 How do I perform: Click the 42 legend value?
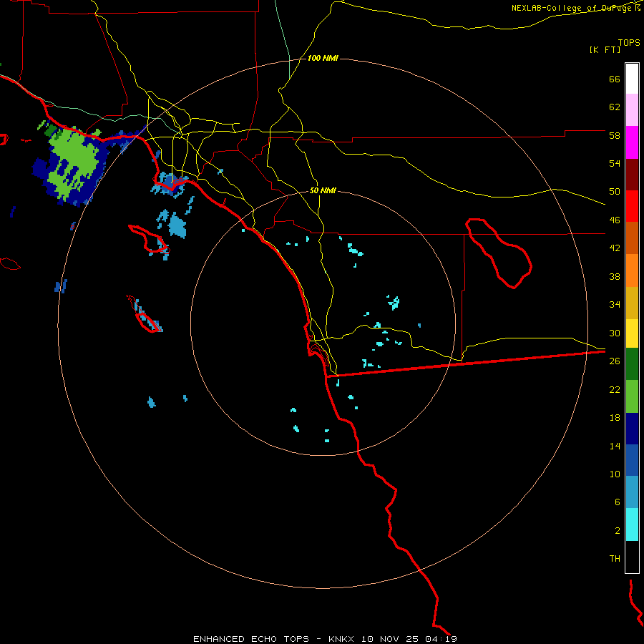pos(615,248)
